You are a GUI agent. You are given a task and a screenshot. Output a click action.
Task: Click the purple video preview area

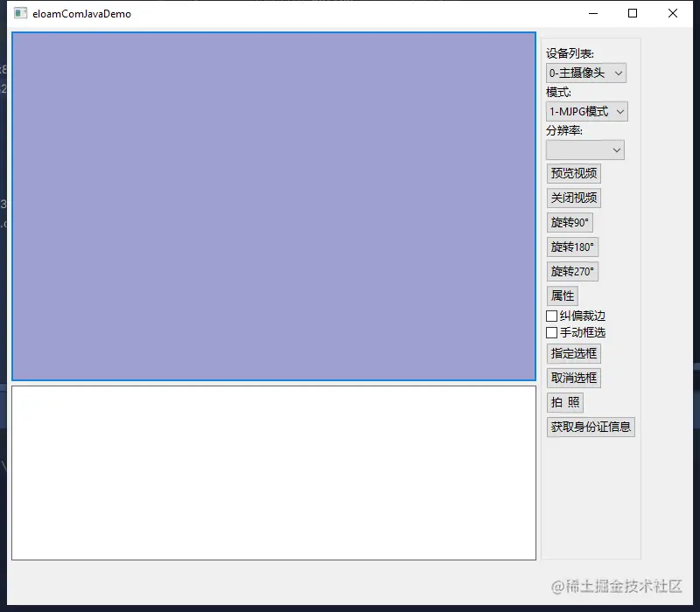(x=274, y=206)
